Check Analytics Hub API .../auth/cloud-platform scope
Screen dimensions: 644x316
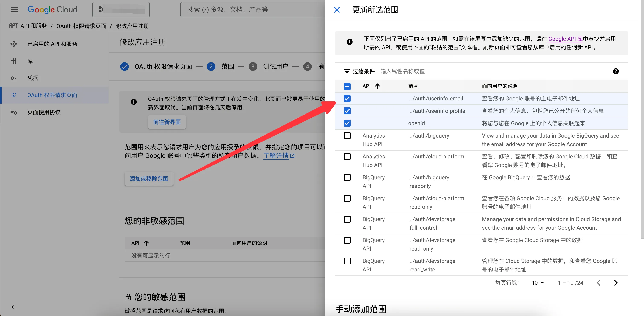(x=347, y=157)
